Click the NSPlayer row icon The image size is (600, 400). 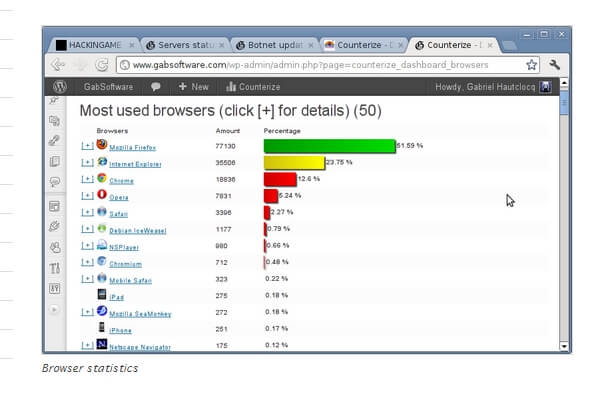[102, 245]
